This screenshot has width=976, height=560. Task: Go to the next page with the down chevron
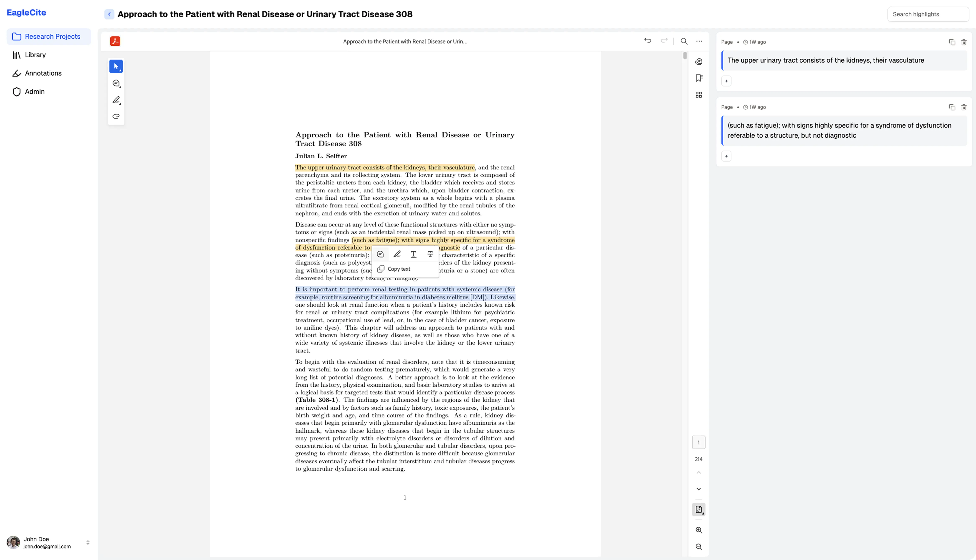pos(699,489)
